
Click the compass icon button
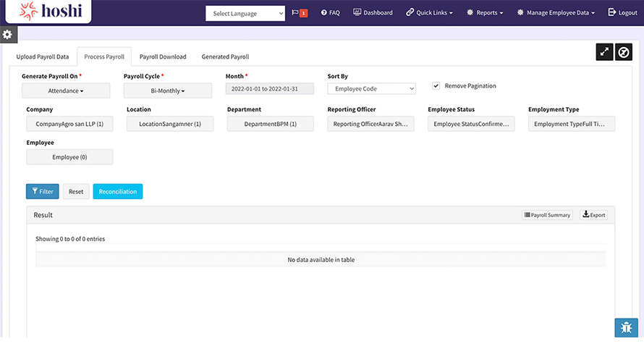(x=624, y=52)
